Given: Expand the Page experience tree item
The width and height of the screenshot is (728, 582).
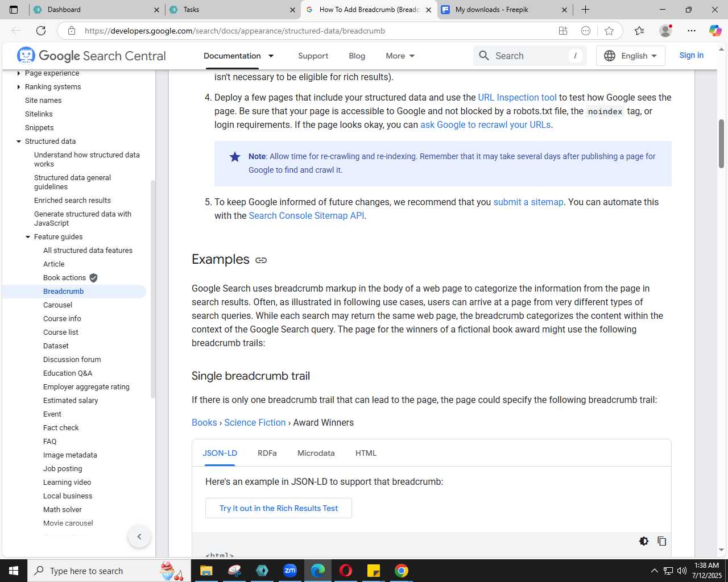Looking at the screenshot, I should [19, 73].
